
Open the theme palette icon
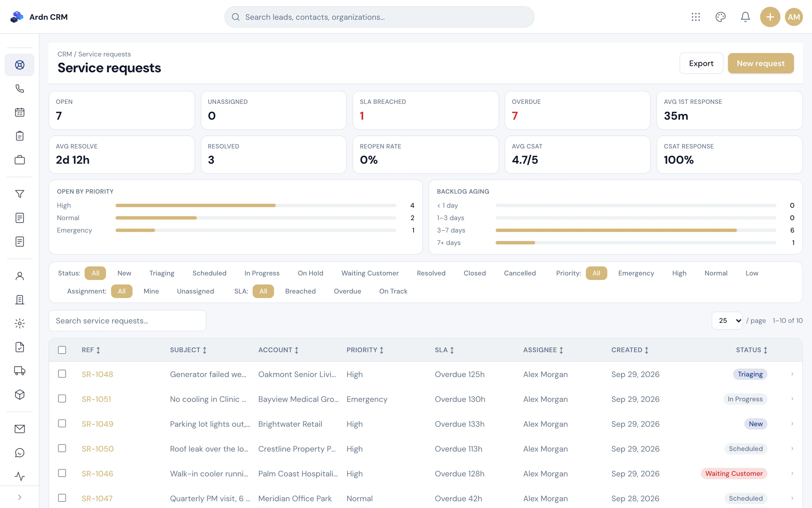click(720, 17)
